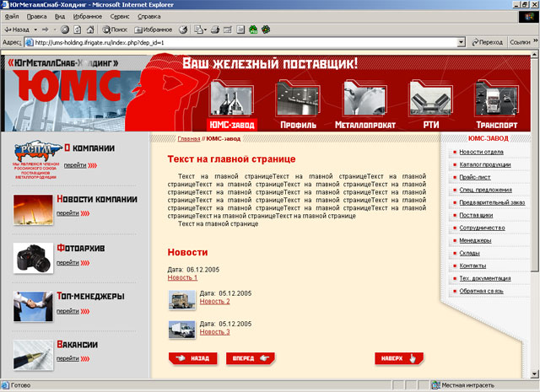
Task: Click the red Вперед page button
Action: pos(251,358)
